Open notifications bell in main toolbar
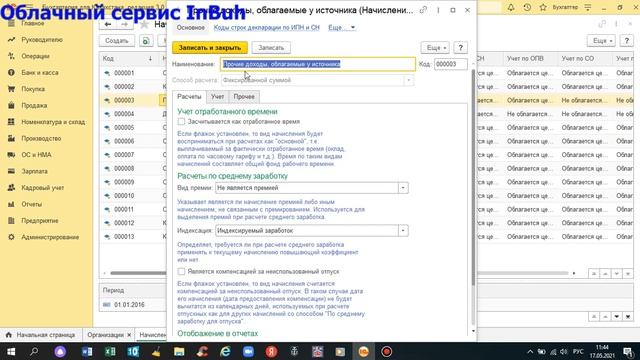Image resolution: width=640 pixels, height=360 pixels. click(511, 7)
